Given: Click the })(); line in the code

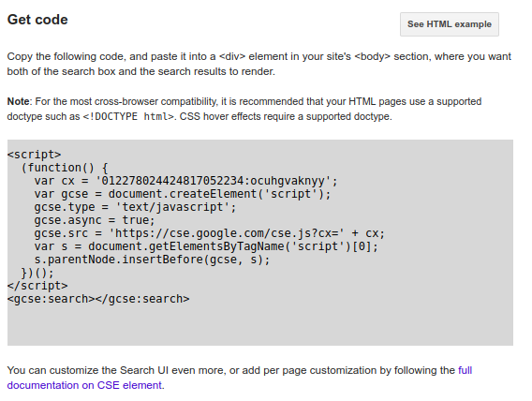Looking at the screenshot, I should pyautogui.click(x=37, y=273).
